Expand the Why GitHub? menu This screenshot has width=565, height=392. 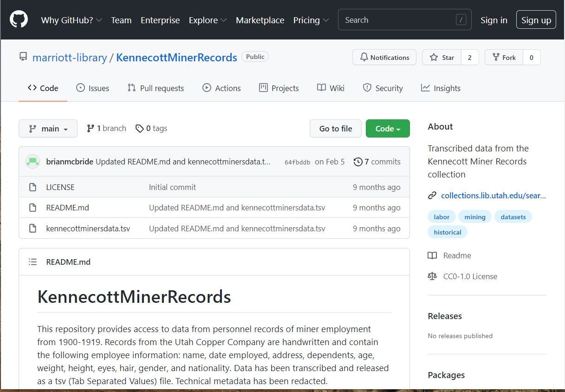(71, 20)
